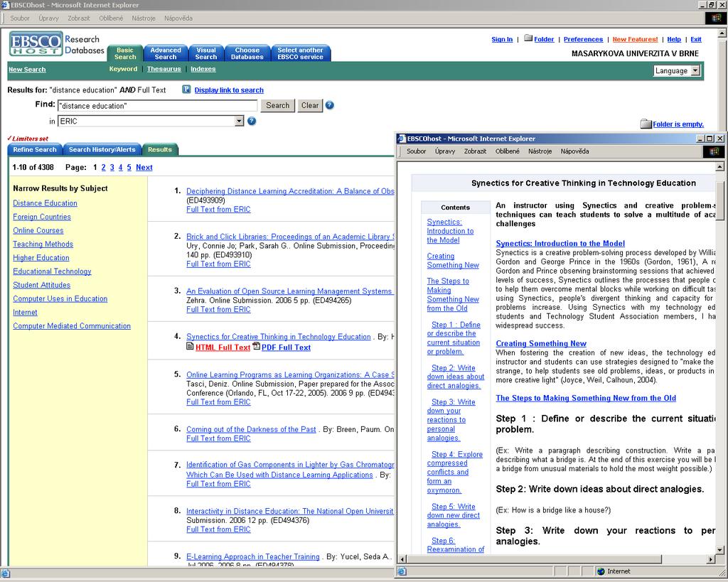The image size is (728, 582).
Task: Open PDF Full Text for result 4
Action: pyautogui.click(x=286, y=347)
